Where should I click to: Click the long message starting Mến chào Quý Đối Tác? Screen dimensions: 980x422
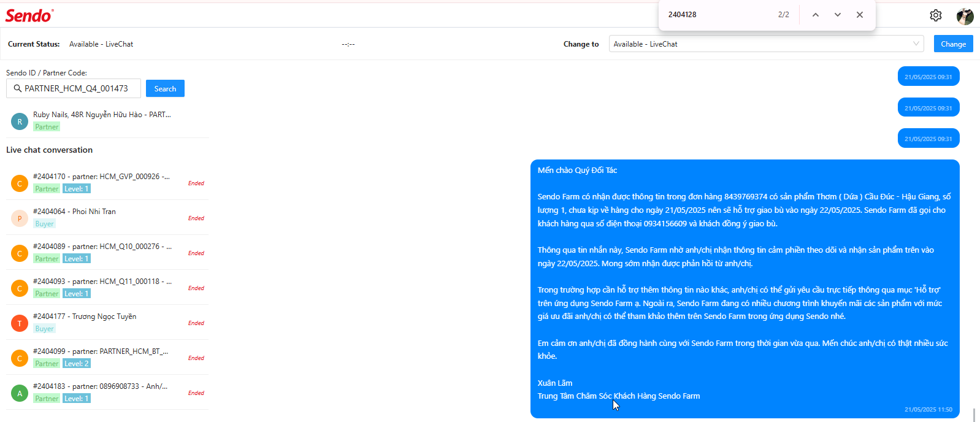(x=745, y=288)
